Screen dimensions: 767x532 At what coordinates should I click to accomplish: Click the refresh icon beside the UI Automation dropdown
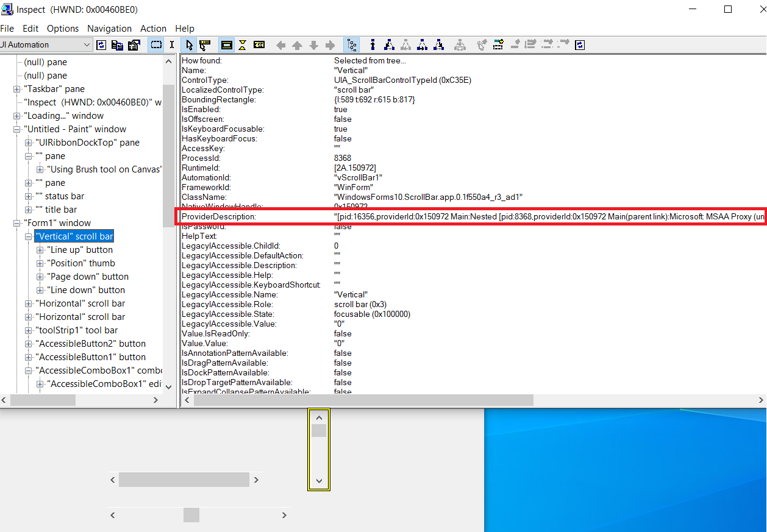click(101, 45)
